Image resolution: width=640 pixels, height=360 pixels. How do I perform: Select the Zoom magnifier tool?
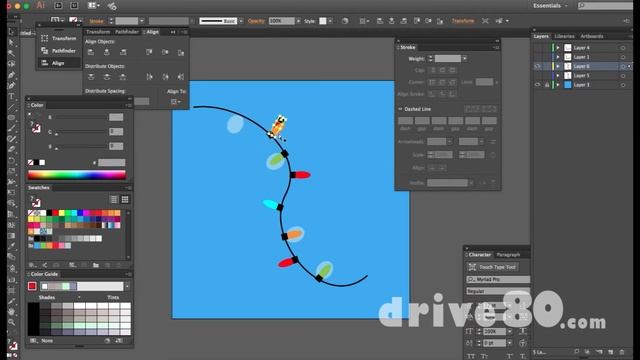point(11,322)
